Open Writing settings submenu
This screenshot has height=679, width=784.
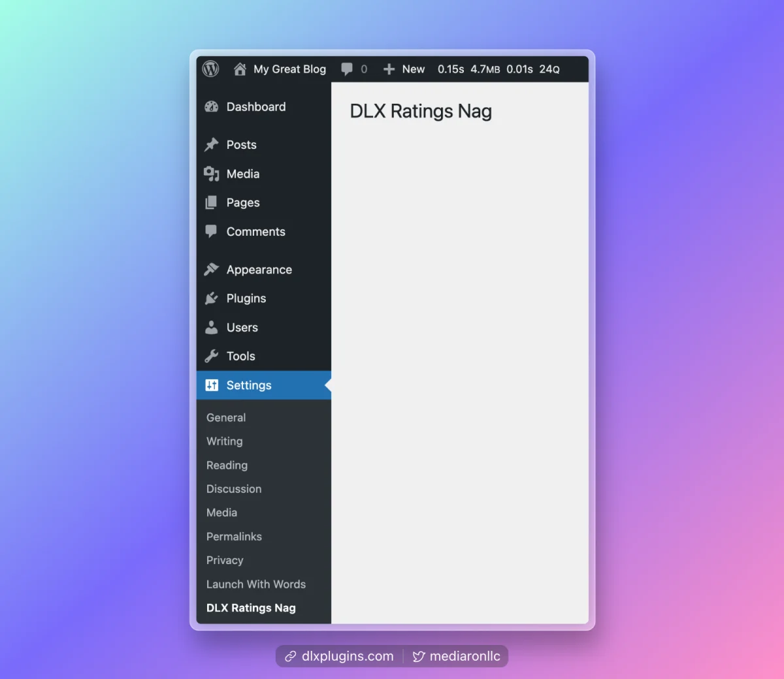tap(225, 441)
